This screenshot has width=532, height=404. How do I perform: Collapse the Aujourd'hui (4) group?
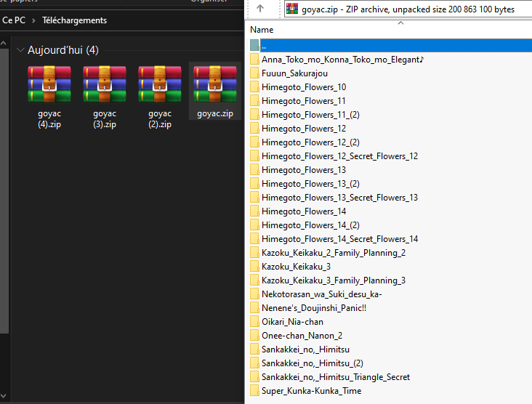(x=20, y=50)
